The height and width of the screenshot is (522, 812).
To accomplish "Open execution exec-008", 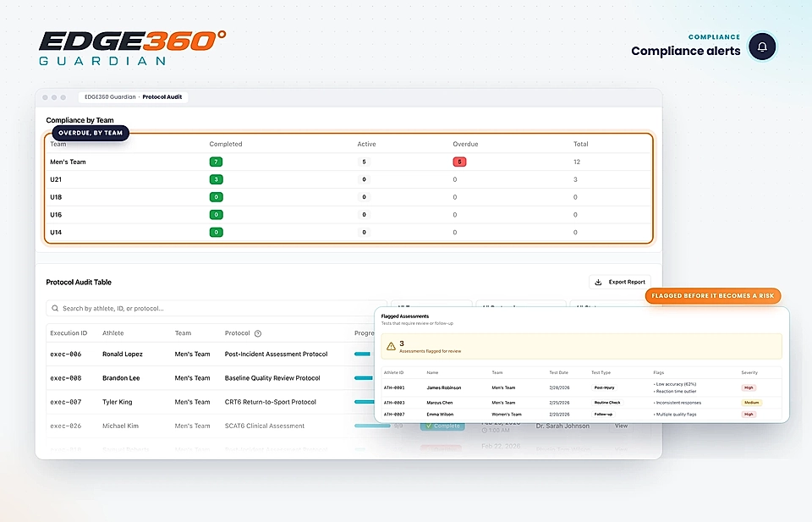I will click(66, 378).
